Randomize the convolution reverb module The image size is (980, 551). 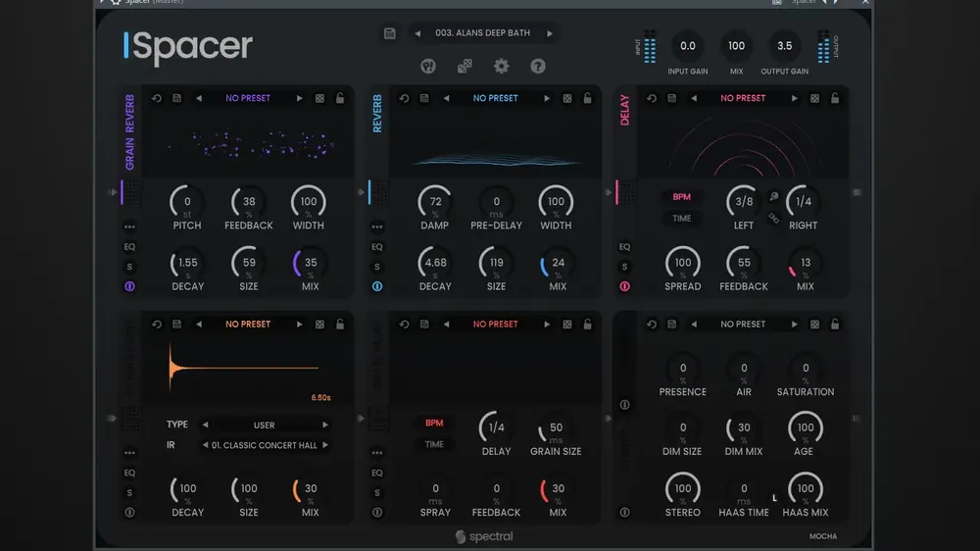pos(319,324)
